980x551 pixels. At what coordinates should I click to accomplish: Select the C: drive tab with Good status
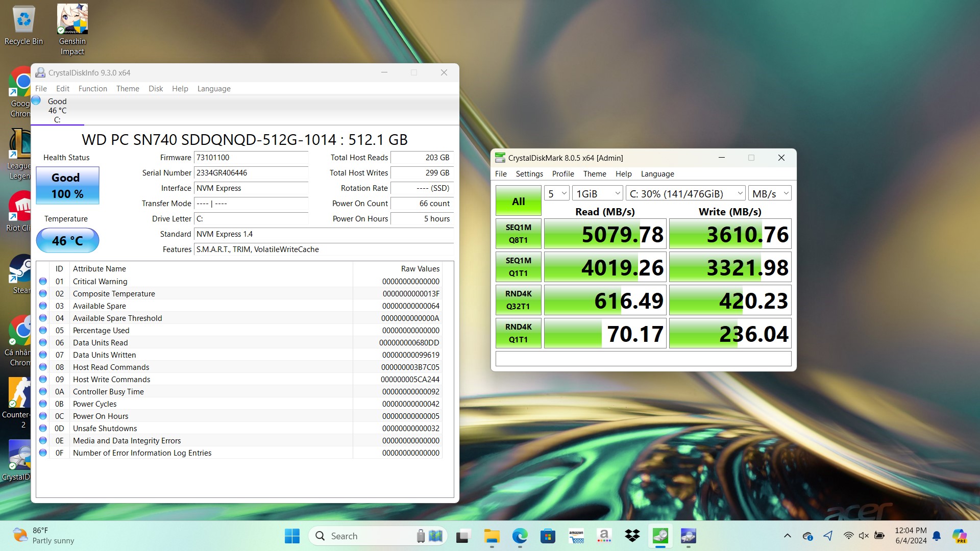[57, 110]
